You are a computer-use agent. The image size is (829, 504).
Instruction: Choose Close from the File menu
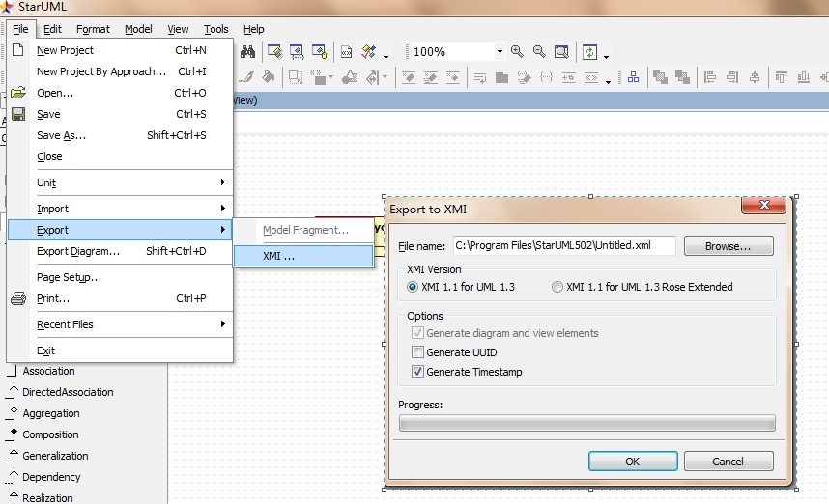(x=120, y=156)
